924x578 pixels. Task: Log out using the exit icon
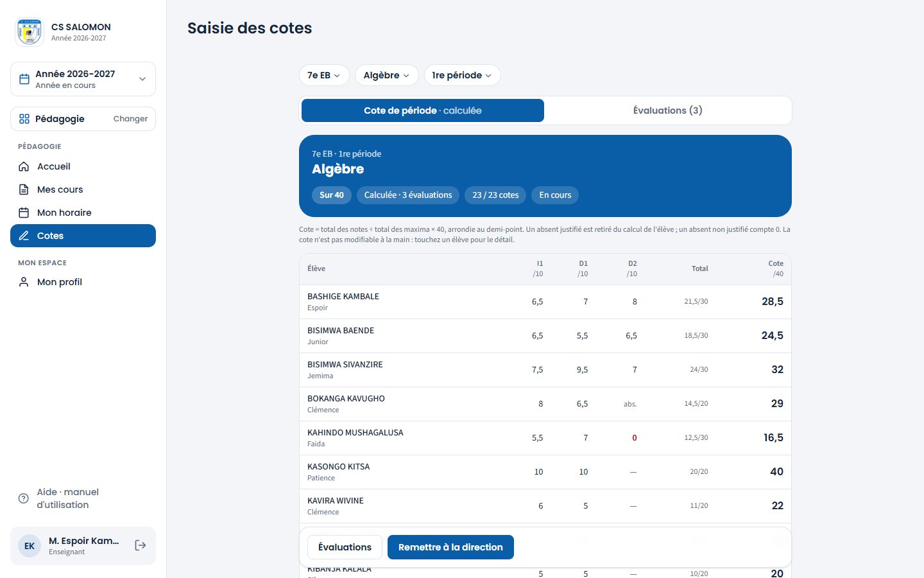tap(141, 545)
